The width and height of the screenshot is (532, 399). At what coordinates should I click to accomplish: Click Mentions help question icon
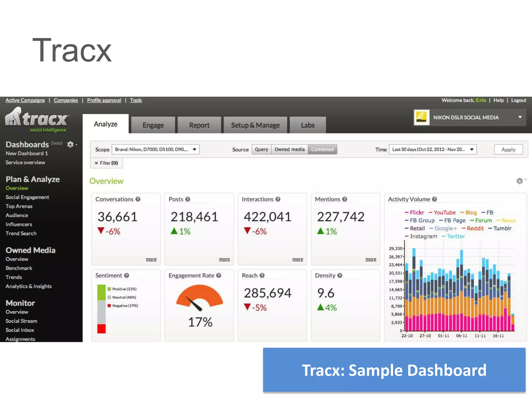point(345,199)
